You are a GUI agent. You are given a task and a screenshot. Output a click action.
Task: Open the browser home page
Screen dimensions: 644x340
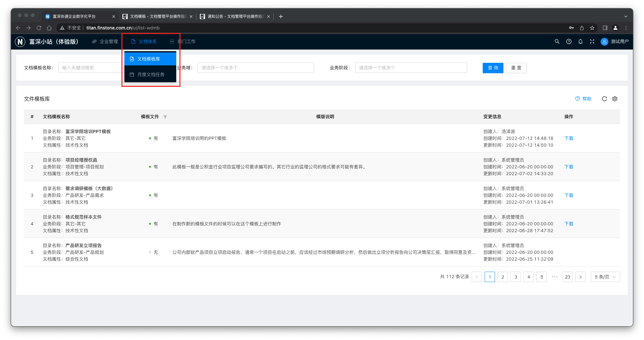point(49,28)
